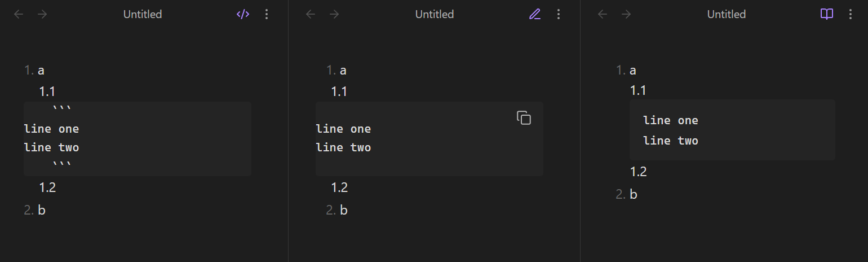This screenshot has height=262, width=868.
Task: Open more options menu in right pane
Action: tap(851, 14)
